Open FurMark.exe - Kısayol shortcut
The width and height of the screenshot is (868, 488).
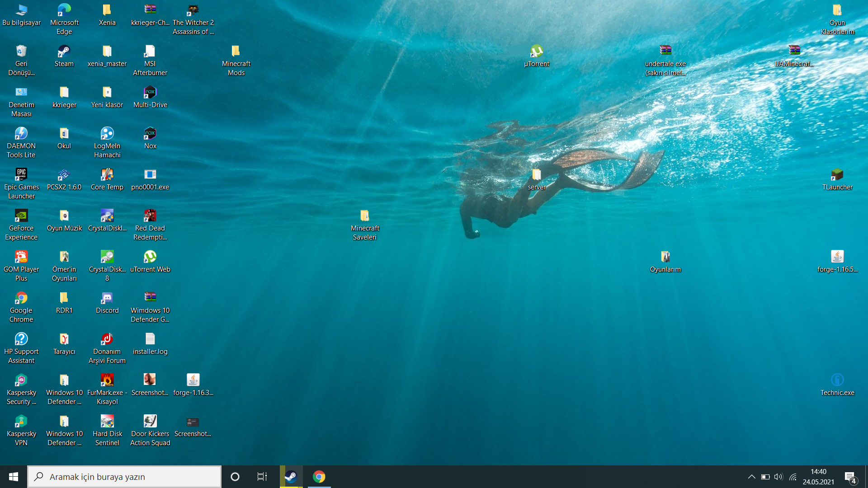[107, 389]
